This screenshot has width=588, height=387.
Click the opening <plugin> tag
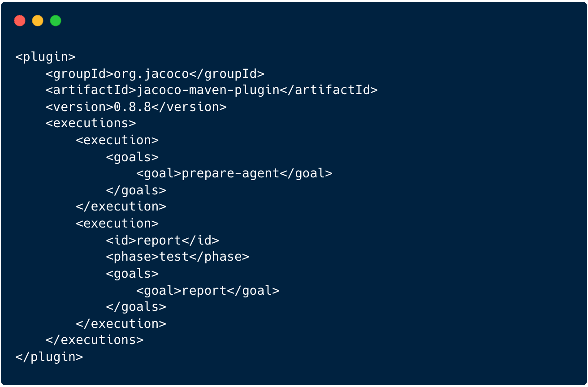point(45,57)
